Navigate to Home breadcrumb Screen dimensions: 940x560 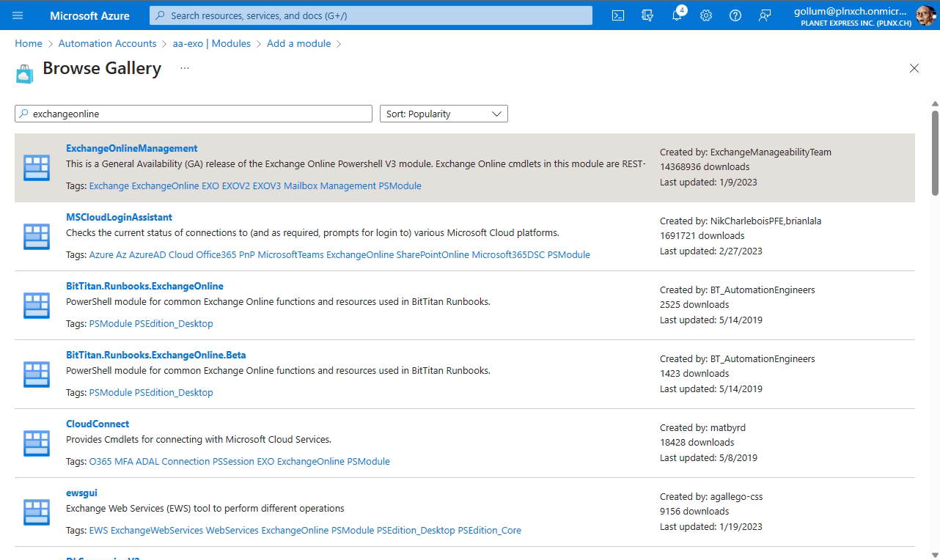point(29,43)
